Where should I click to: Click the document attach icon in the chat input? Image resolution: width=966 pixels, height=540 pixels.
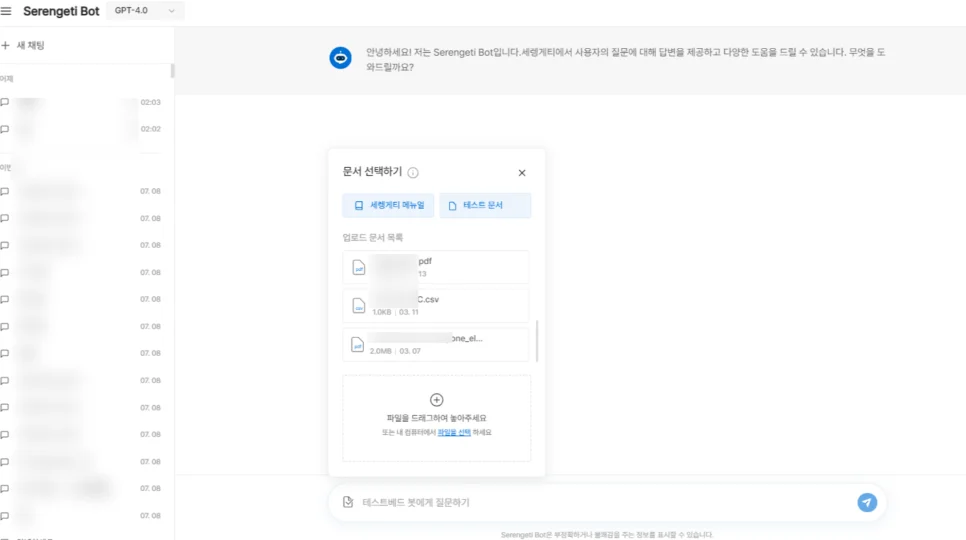coord(348,502)
